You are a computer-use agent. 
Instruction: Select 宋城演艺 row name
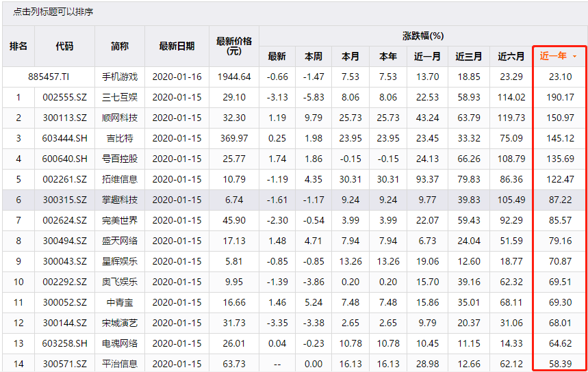(120, 323)
